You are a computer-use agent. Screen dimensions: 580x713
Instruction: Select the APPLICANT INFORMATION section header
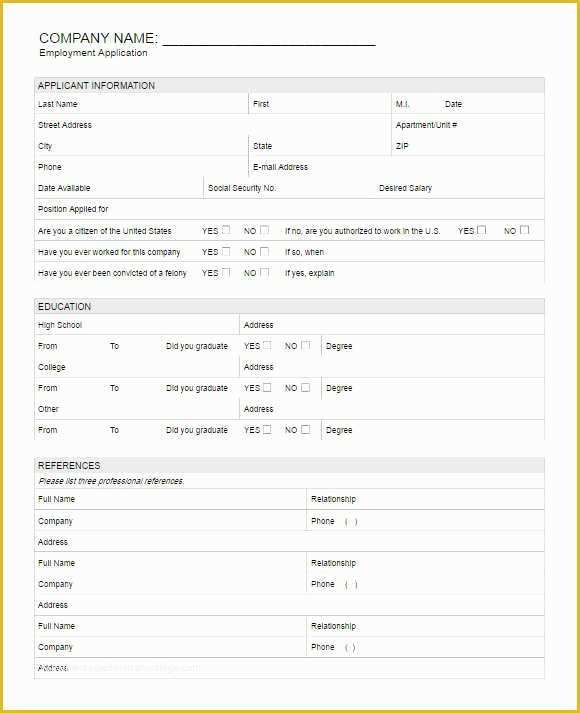[290, 85]
